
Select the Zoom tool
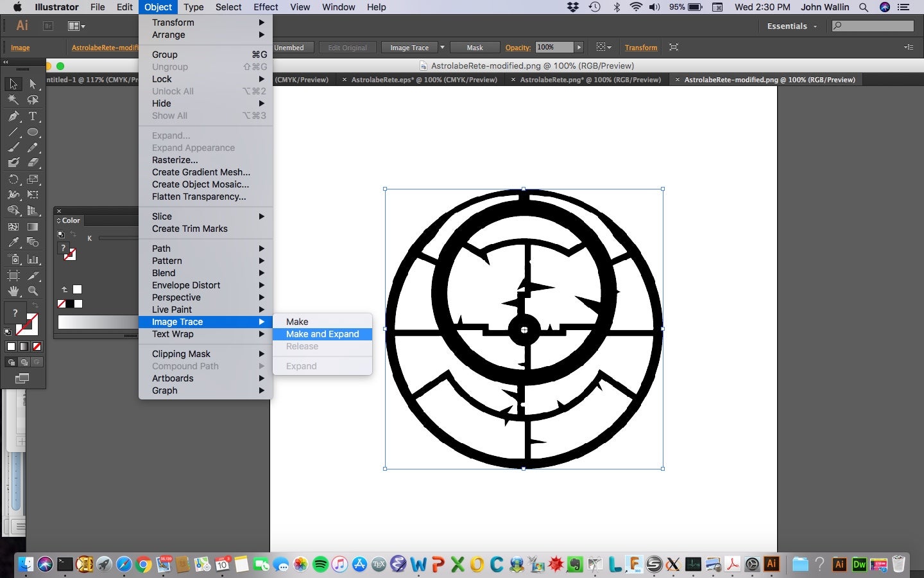click(33, 291)
